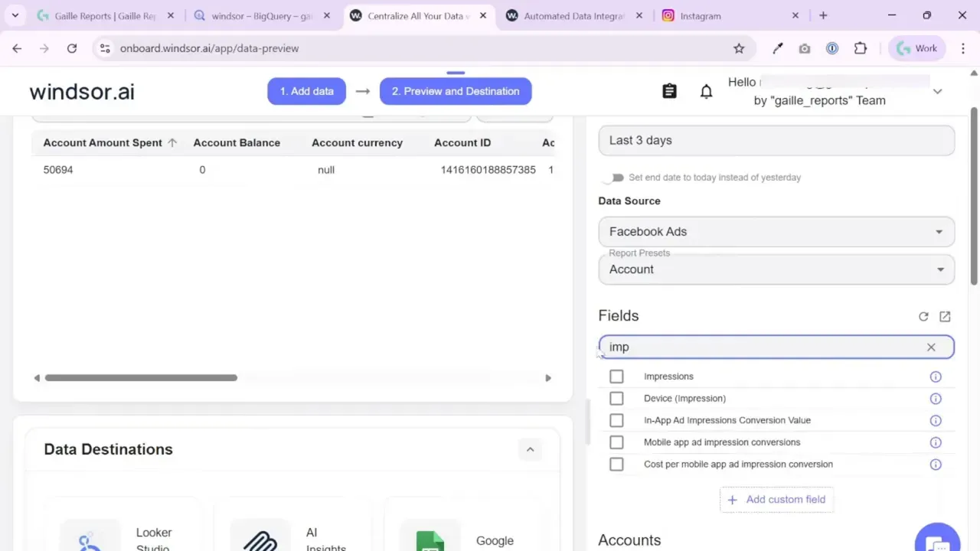Image resolution: width=980 pixels, height=551 pixels.
Task: Click the Account ID column header
Action: 462,143
